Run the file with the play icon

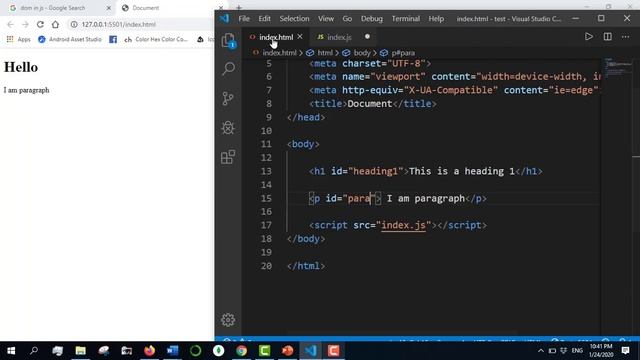[x=589, y=37]
